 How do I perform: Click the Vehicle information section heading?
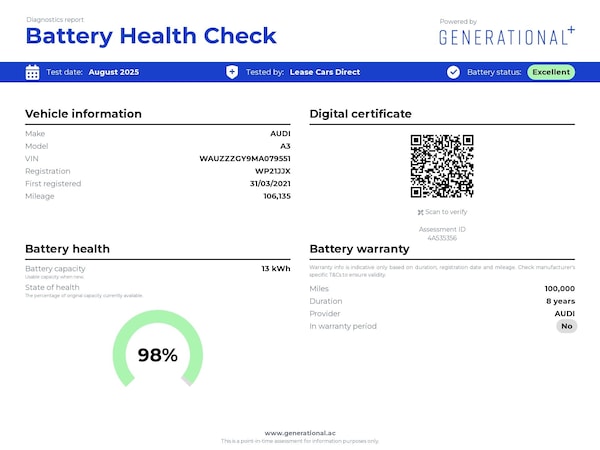[83, 114]
